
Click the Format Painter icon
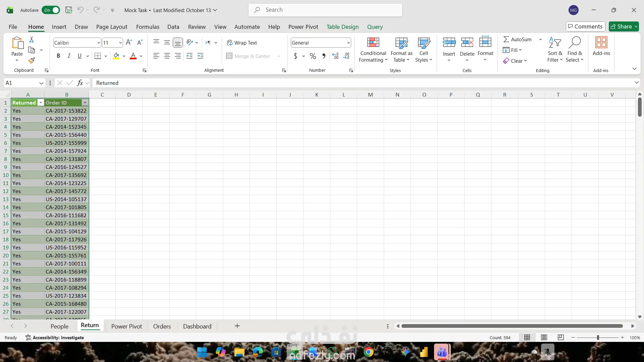(x=32, y=61)
